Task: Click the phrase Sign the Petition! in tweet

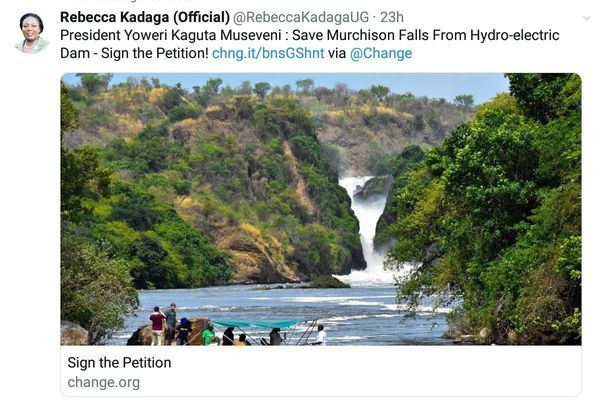Action: point(153,53)
